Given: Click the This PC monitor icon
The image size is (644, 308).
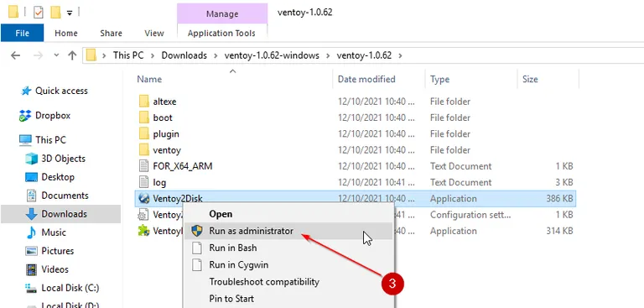Looking at the screenshot, I should 25,140.
